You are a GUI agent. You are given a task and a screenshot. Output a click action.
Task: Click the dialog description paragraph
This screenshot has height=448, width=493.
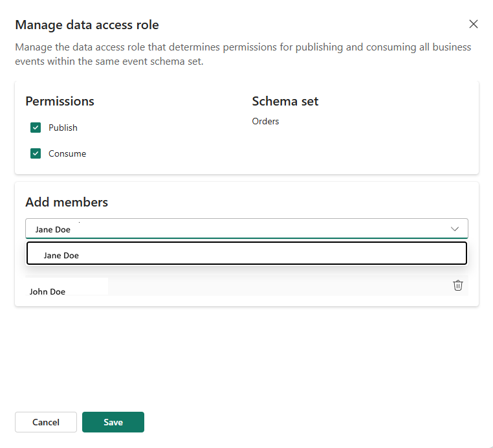coord(243,54)
